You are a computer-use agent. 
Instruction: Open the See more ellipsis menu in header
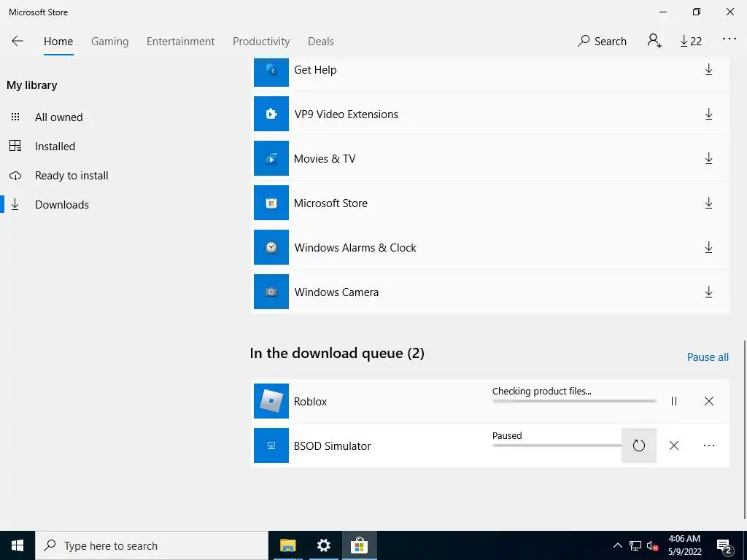tap(729, 39)
